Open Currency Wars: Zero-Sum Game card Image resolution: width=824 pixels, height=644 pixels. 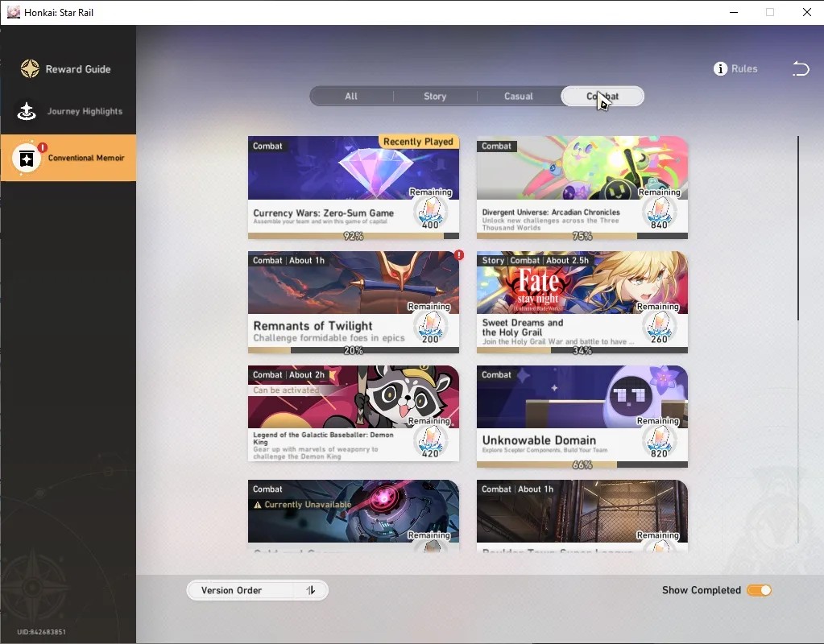coord(353,188)
